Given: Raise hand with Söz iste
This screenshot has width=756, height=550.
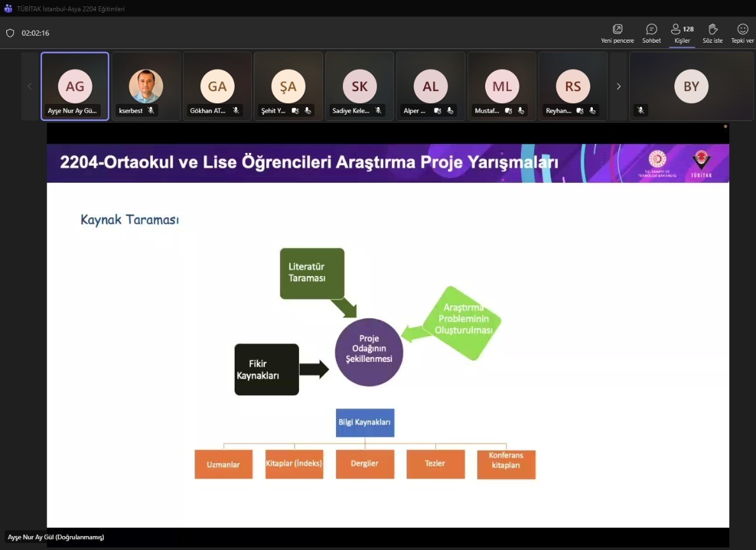Looking at the screenshot, I should point(713,29).
